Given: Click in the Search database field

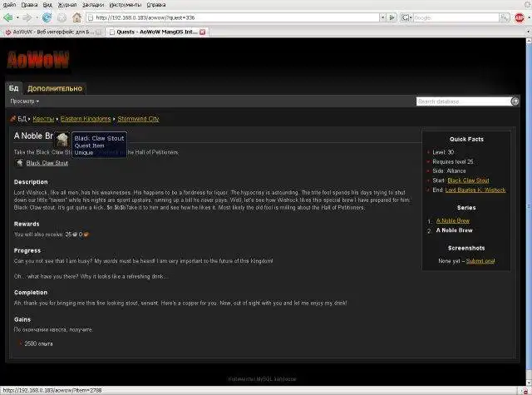Looking at the screenshot, I should pos(464,101).
